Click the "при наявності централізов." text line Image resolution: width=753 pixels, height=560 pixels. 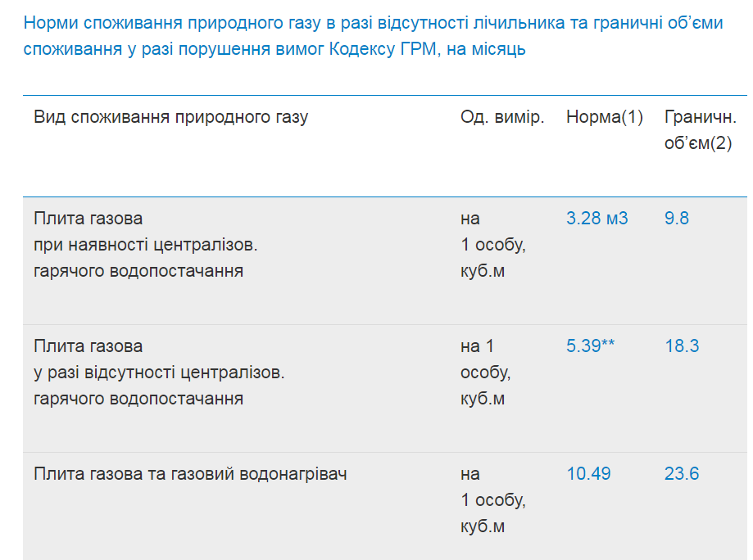tap(151, 245)
